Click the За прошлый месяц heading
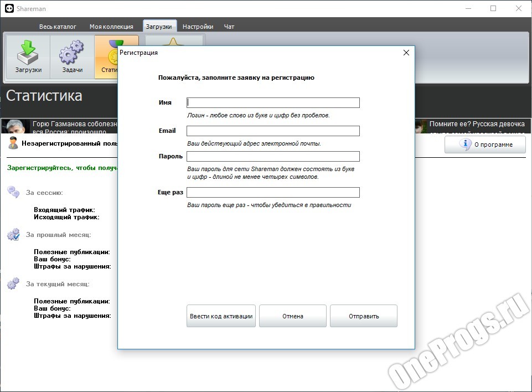The width and height of the screenshot is (532, 392). [58, 235]
